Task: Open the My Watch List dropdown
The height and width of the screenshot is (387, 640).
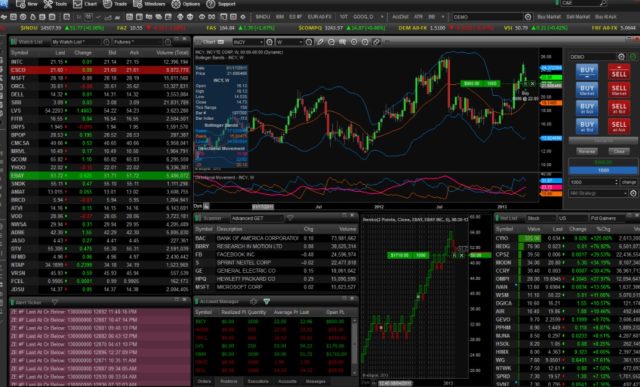Action: 76,42
